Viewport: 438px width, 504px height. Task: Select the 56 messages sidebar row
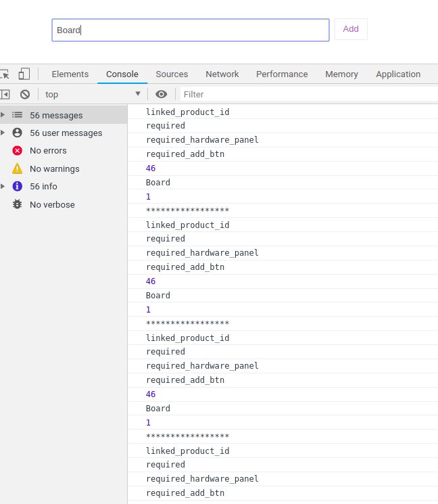click(64, 115)
